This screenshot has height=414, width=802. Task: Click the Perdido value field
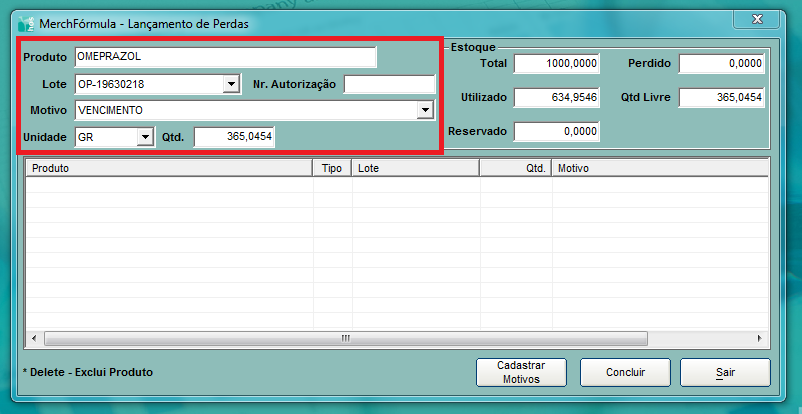coord(720,64)
